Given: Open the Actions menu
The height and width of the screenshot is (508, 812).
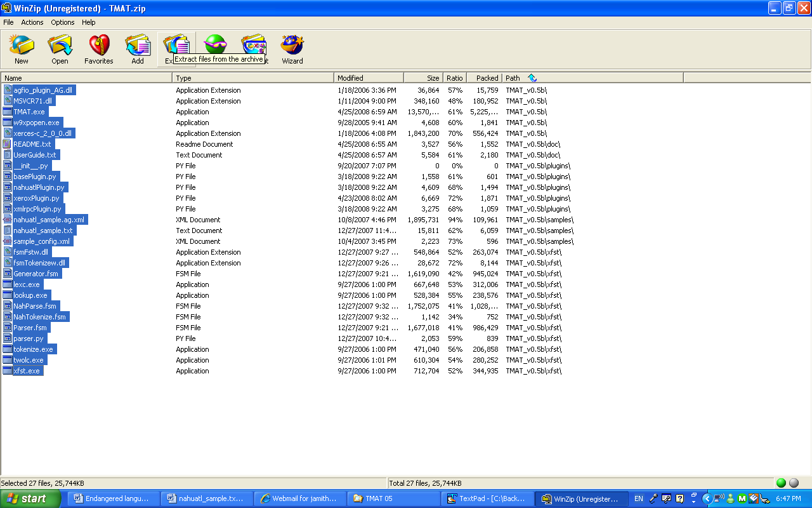Looking at the screenshot, I should coord(32,22).
